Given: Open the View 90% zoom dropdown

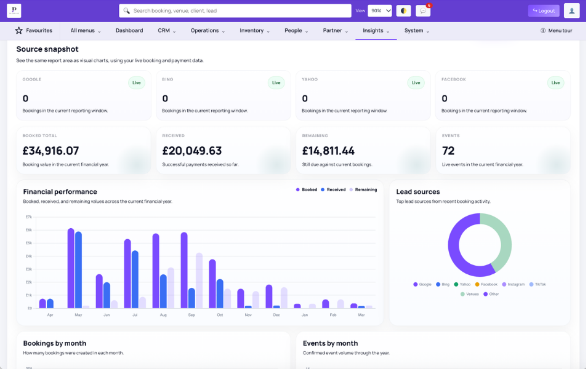Looking at the screenshot, I should [x=380, y=11].
